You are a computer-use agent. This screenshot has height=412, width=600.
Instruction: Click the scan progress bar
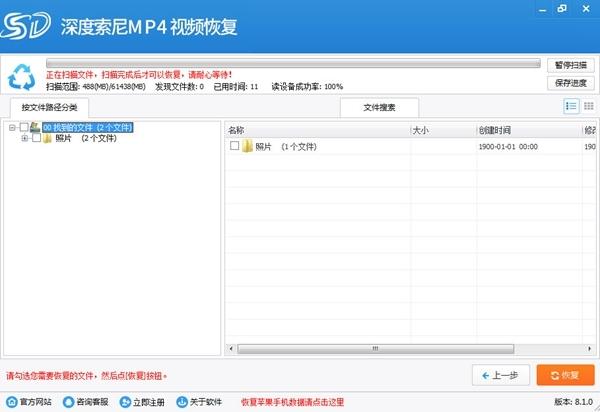[x=293, y=63]
